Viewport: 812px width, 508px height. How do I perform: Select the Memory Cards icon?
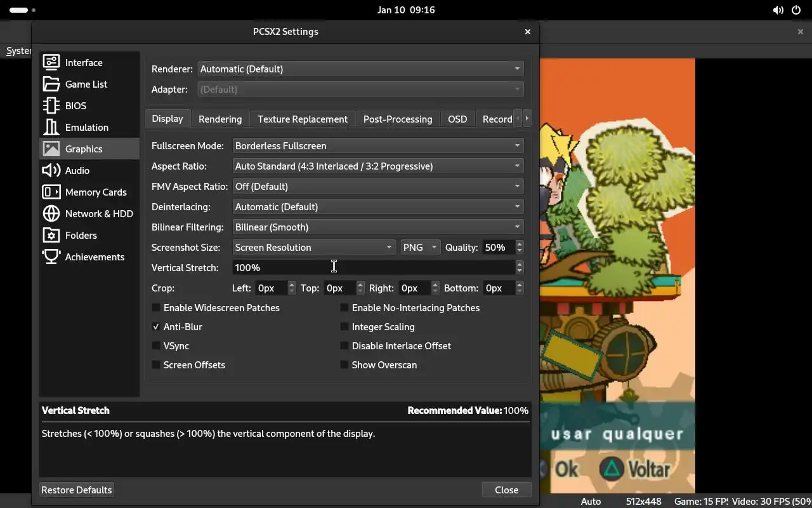[x=51, y=192]
